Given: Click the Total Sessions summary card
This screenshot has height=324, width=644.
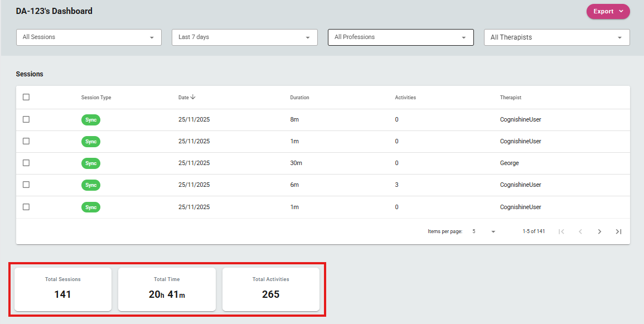Looking at the screenshot, I should [63, 289].
